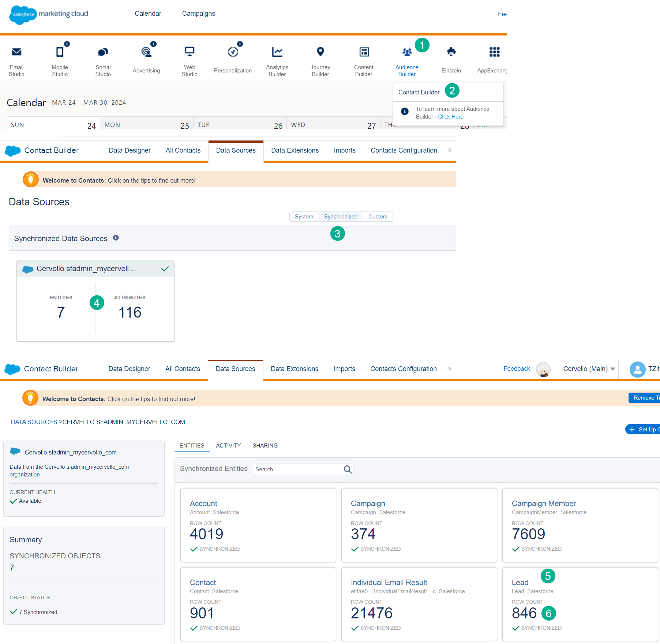
Task: Switch to the ACTIVITY tab
Action: 228,445
